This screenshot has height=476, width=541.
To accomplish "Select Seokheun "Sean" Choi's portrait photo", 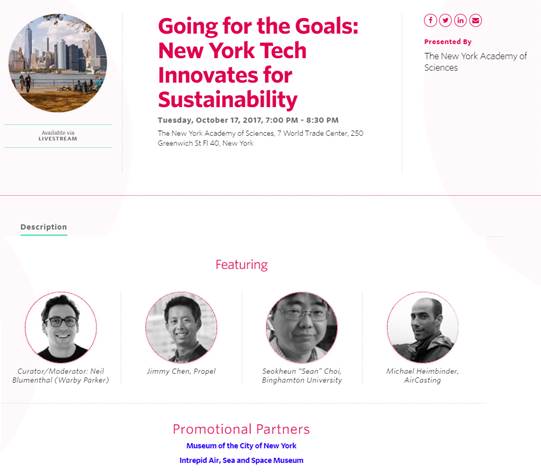I will coord(302,327).
